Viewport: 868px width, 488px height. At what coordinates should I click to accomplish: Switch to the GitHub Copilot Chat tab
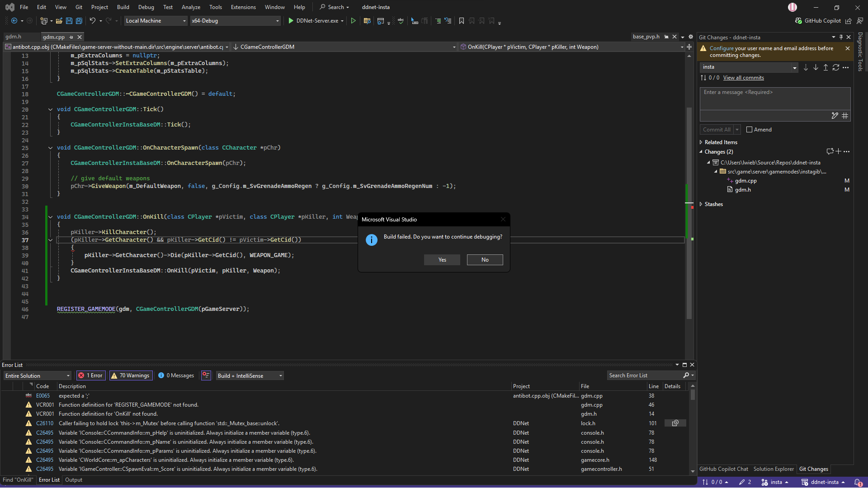(x=723, y=469)
